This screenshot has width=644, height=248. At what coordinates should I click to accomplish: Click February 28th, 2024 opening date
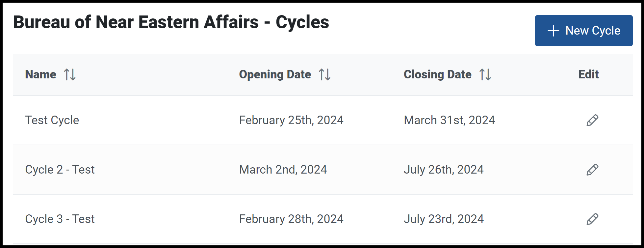coord(291,219)
